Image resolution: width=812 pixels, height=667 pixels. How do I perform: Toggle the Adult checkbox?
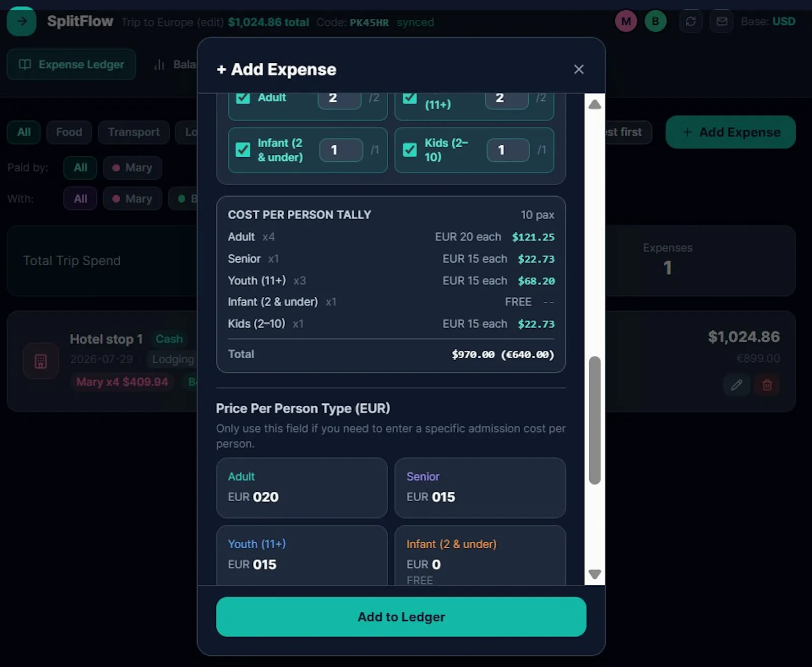(x=243, y=97)
